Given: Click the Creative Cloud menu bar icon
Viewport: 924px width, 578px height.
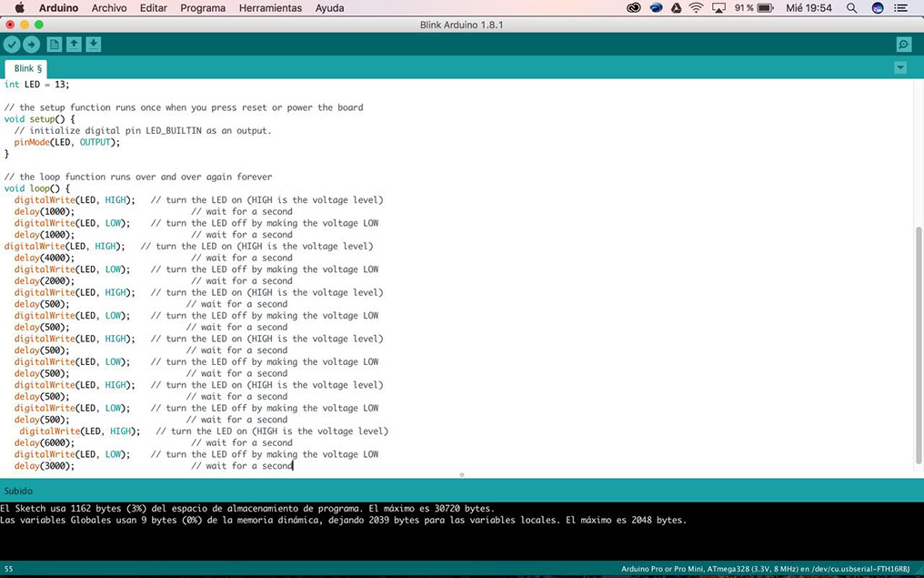Looking at the screenshot, I should pyautogui.click(x=634, y=8).
